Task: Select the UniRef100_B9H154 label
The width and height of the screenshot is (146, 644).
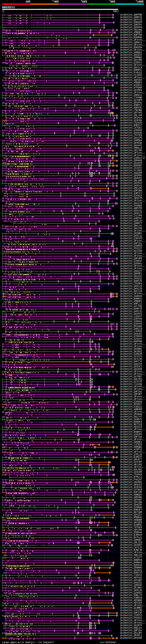Action: (x=131, y=47)
